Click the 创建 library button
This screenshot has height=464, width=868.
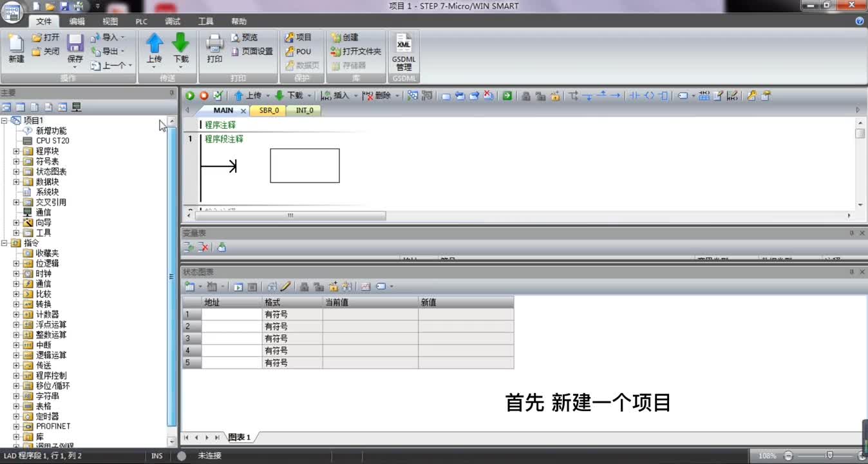344,37
